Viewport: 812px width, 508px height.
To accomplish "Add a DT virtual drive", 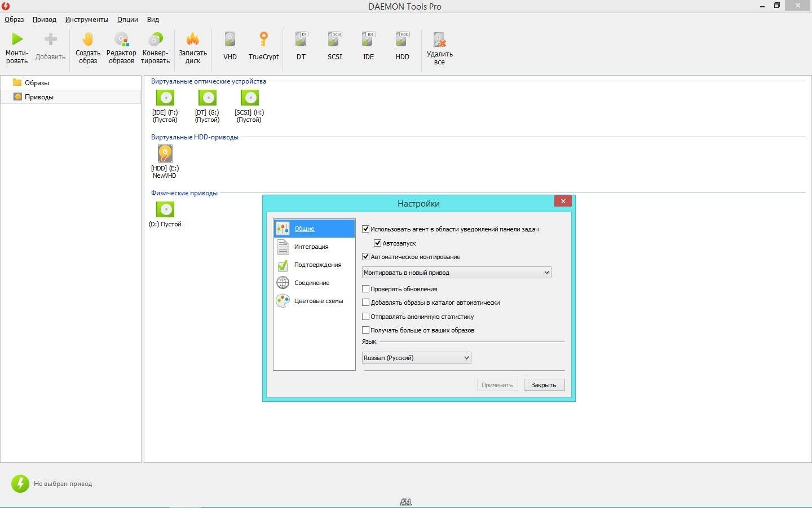I will point(301,46).
